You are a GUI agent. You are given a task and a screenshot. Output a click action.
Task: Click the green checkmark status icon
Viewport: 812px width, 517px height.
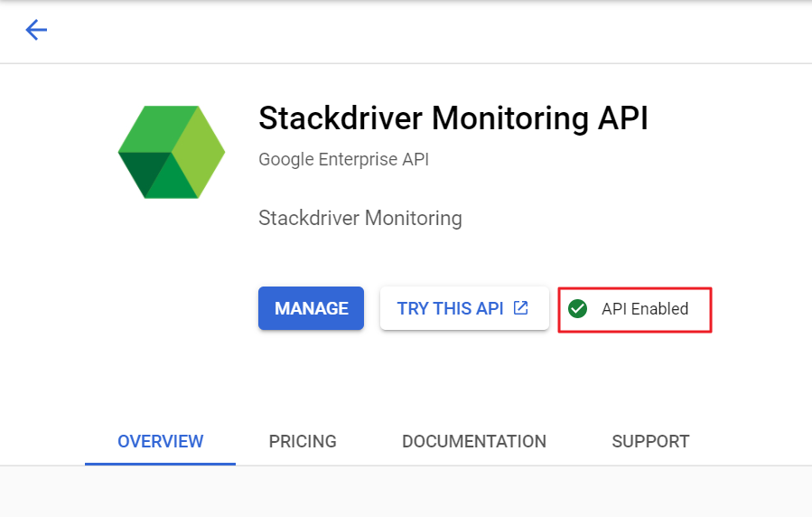[578, 309]
